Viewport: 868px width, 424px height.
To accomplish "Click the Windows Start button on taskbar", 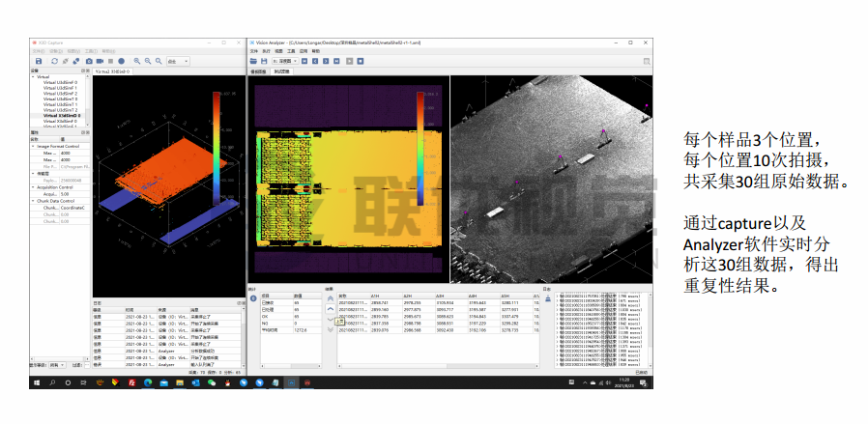I will coord(38,383).
